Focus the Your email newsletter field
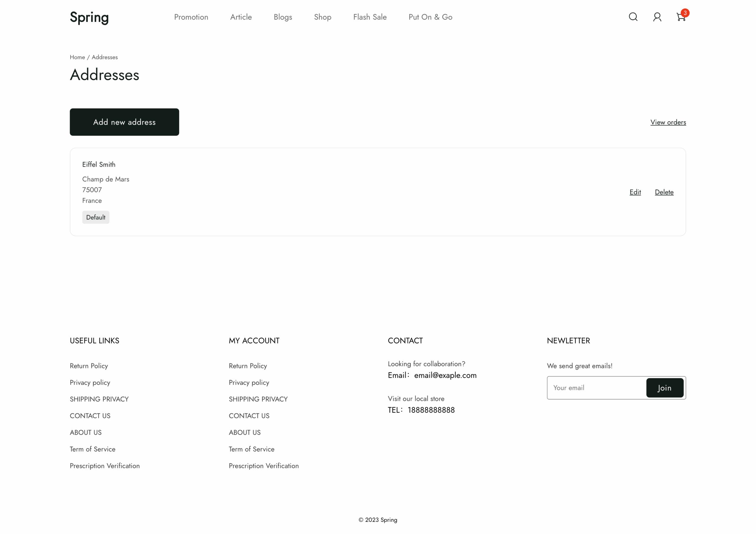This screenshot has height=534, width=756. 596,388
